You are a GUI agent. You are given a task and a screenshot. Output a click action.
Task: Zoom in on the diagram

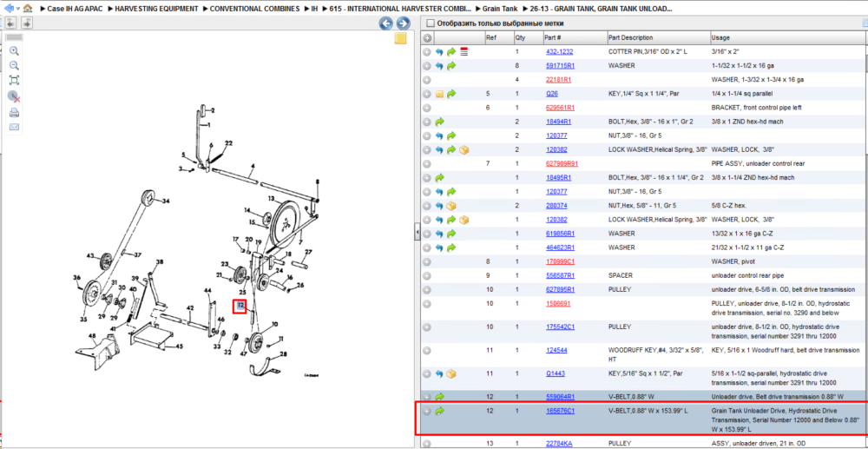pyautogui.click(x=15, y=51)
